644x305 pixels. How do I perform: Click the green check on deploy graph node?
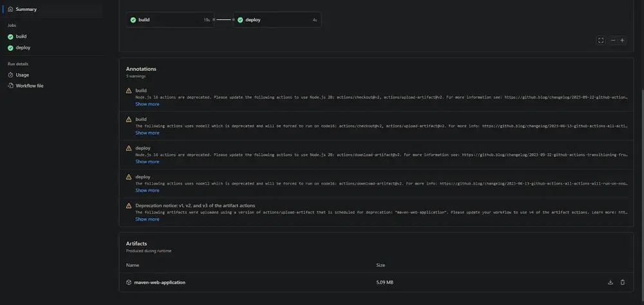pos(240,20)
